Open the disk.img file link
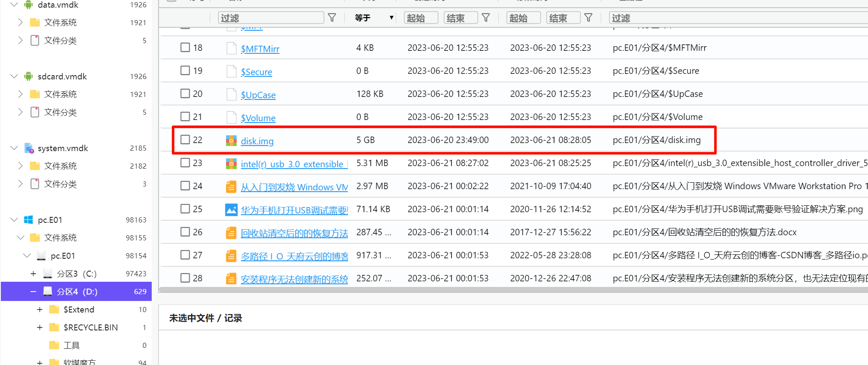The image size is (868, 365). pos(257,141)
